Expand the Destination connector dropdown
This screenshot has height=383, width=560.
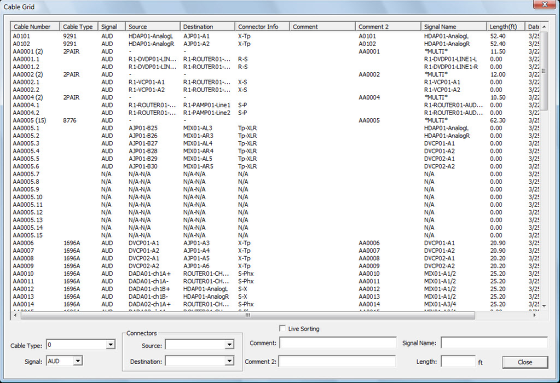[229, 361]
